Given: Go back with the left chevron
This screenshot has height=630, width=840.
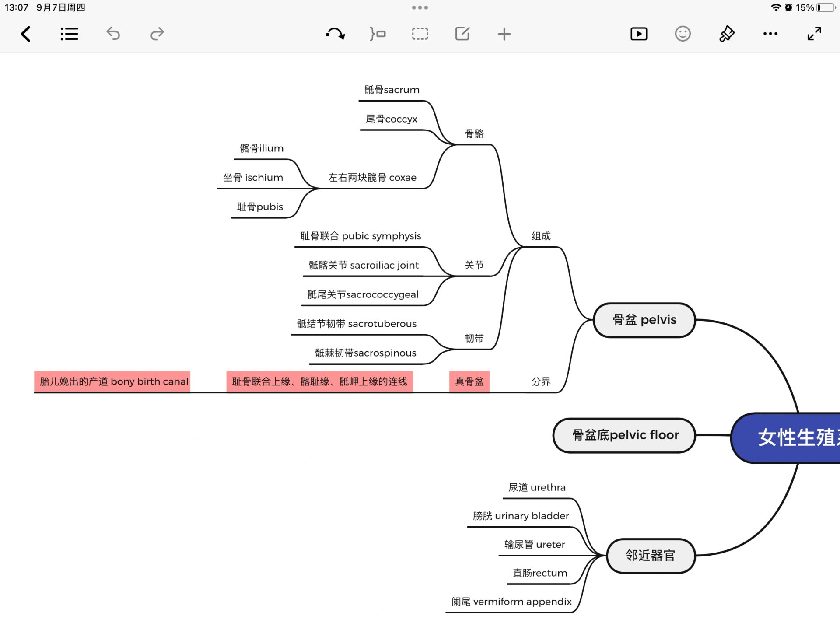Looking at the screenshot, I should 26,34.
